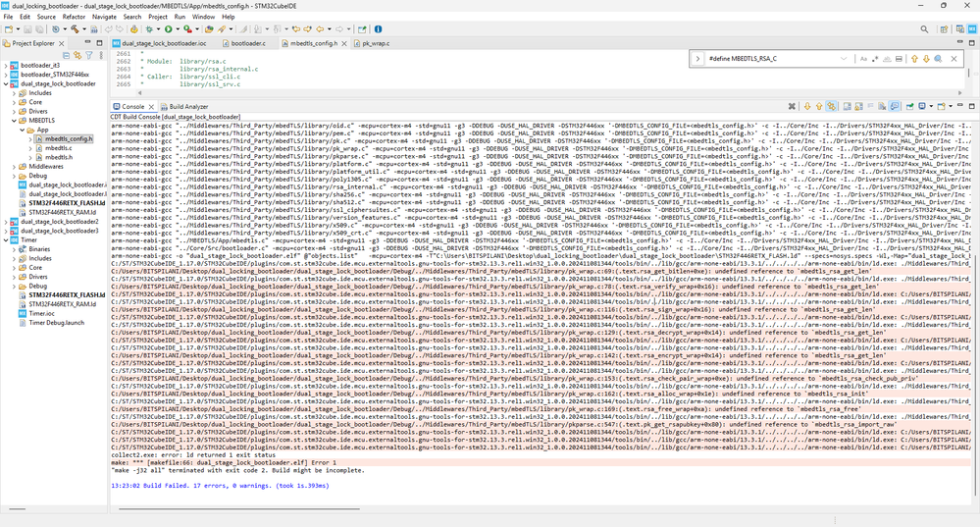Screen dimensions: 980x527
Task: Close the Project Explorer view tab
Action: point(61,43)
